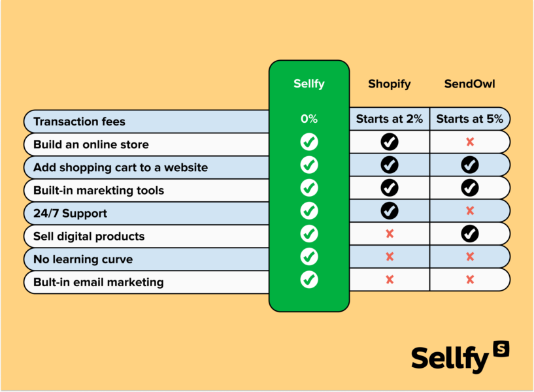The image size is (534, 392).
Task: Select the SendOwl column header
Action: [x=469, y=84]
